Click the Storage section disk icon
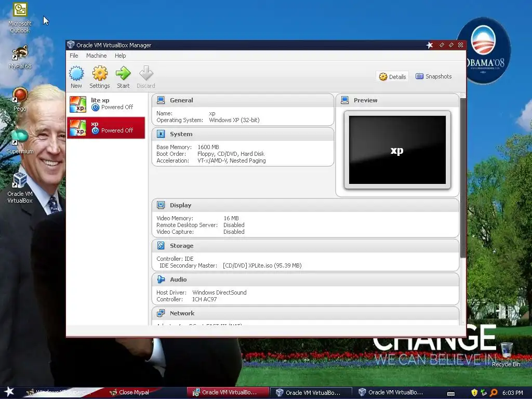 (x=161, y=246)
